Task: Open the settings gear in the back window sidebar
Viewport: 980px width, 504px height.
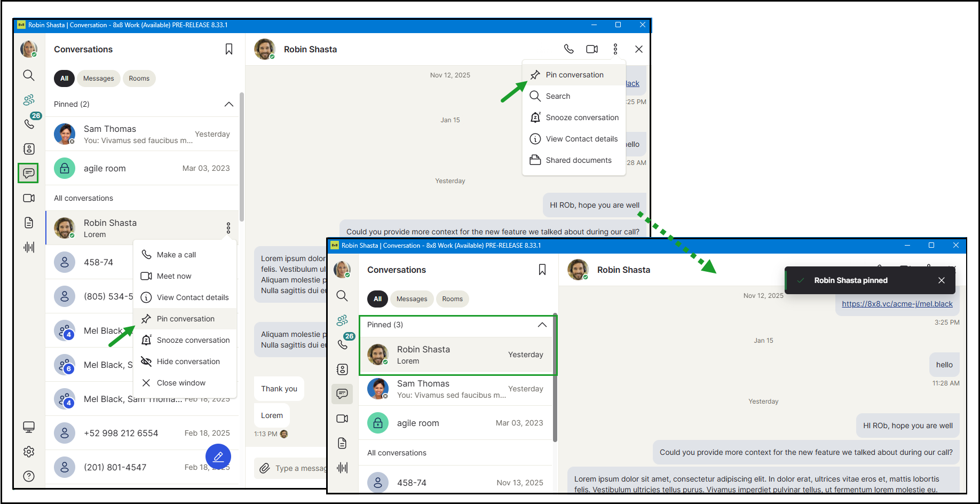Action: coord(29,452)
